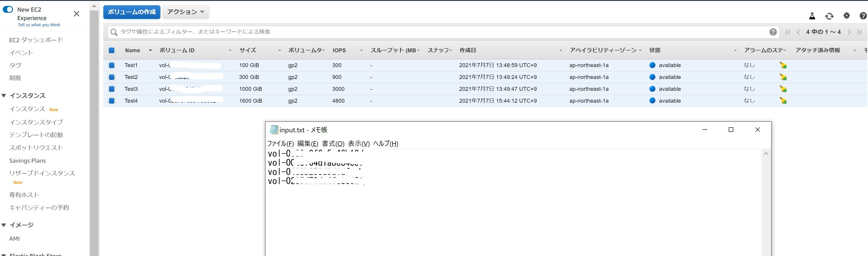
Task: Click alarm icon for Test1 volume
Action: point(783,65)
